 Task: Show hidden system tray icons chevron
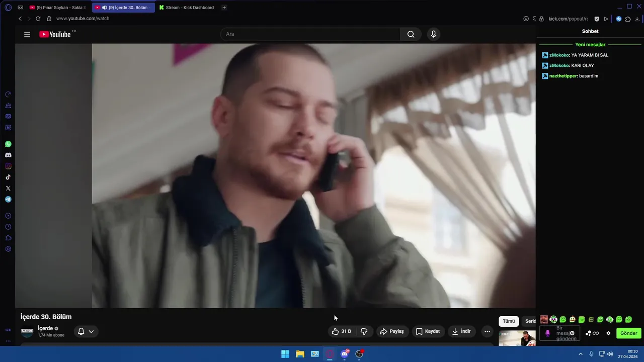coord(581,354)
